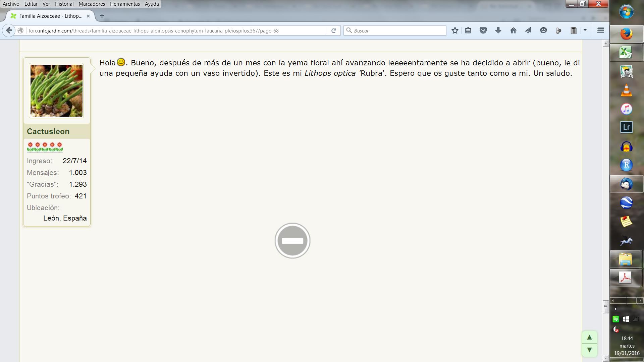Viewport: 644px width, 362px height.
Task: Open Thunderbird from the taskbar
Action: click(x=626, y=184)
